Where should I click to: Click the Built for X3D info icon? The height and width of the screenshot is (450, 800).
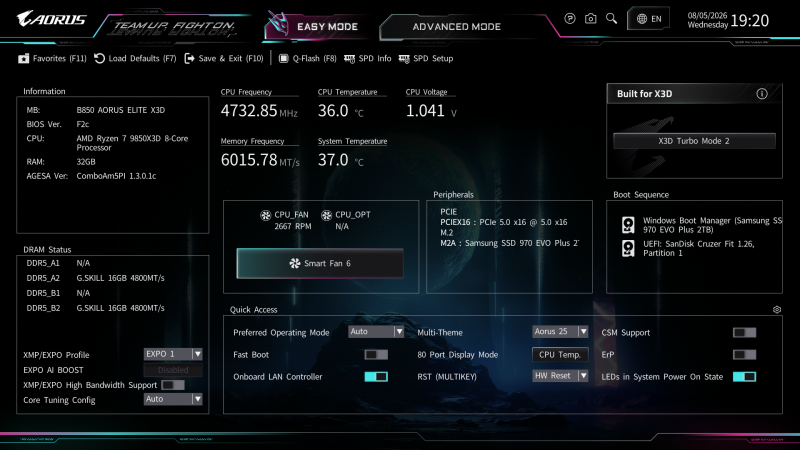(762, 94)
